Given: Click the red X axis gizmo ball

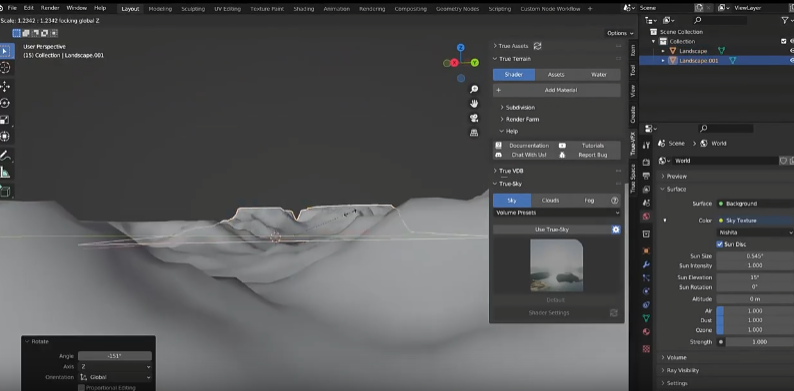Looking at the screenshot, I should [454, 63].
